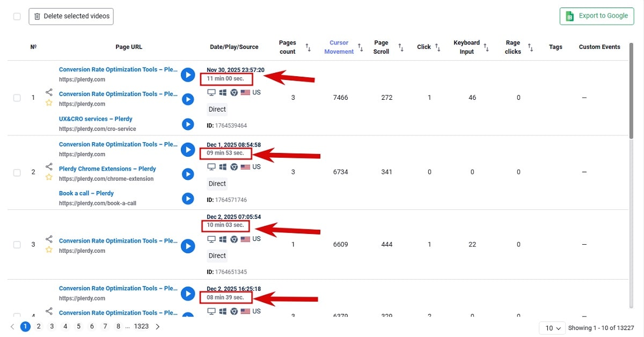Tick the select-all checkbox near Delete button
644x337 pixels.
[17, 17]
